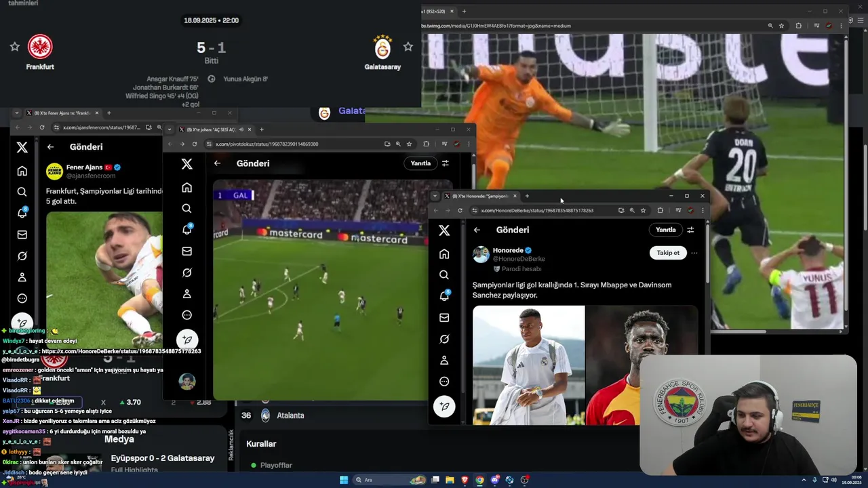The image size is (868, 488).
Task: Open Search in the Fener Ajans X window
Action: pyautogui.click(x=22, y=192)
